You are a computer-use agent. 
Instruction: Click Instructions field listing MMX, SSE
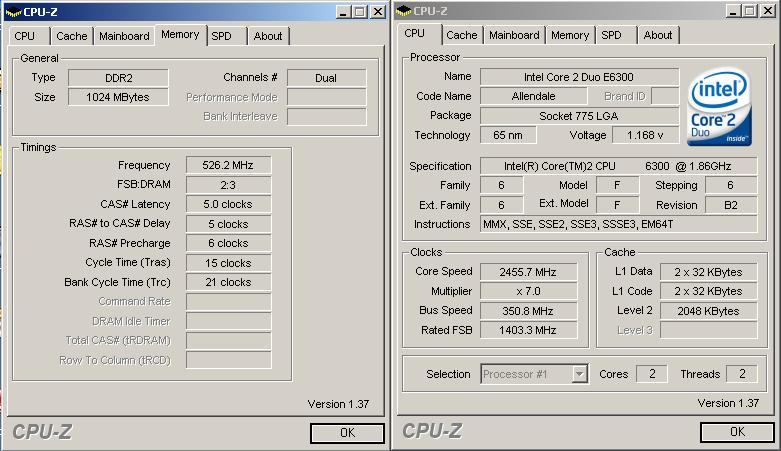pos(619,224)
